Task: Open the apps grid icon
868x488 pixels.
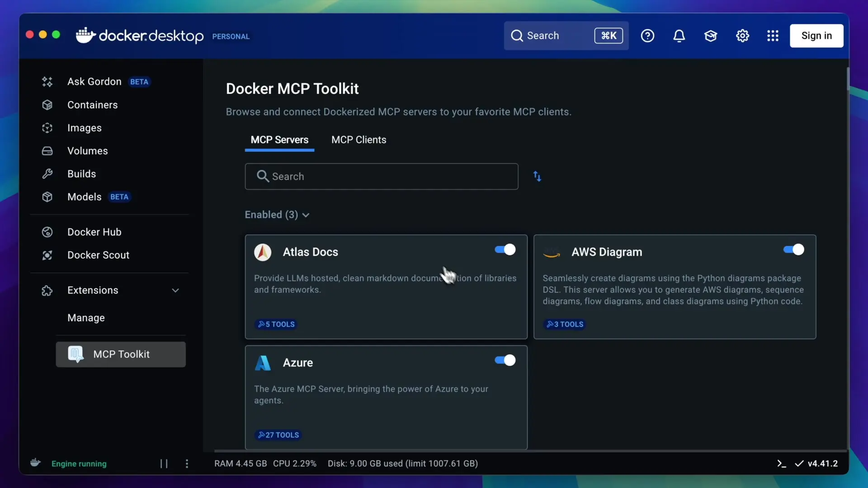Action: pos(773,36)
